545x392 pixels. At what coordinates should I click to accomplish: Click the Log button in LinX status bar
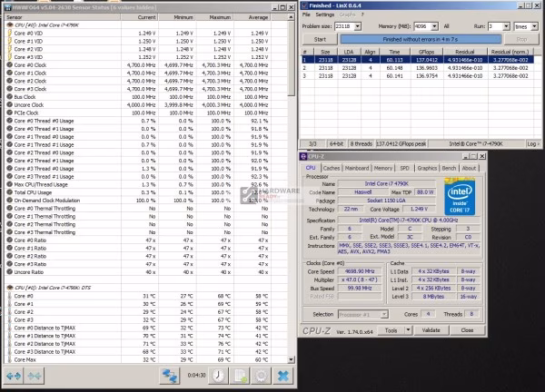pyautogui.click(x=532, y=143)
